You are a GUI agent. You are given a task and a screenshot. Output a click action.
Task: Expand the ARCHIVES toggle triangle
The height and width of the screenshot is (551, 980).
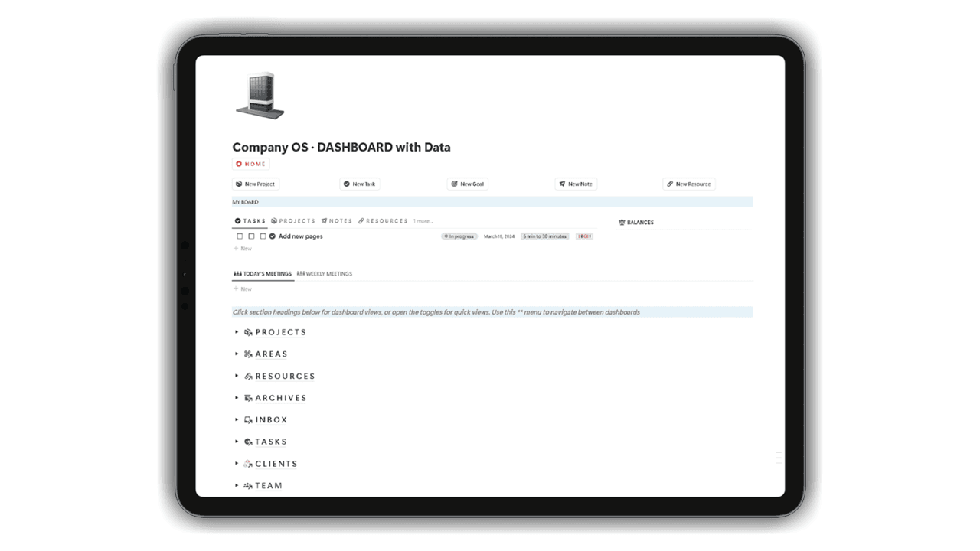tap(237, 398)
